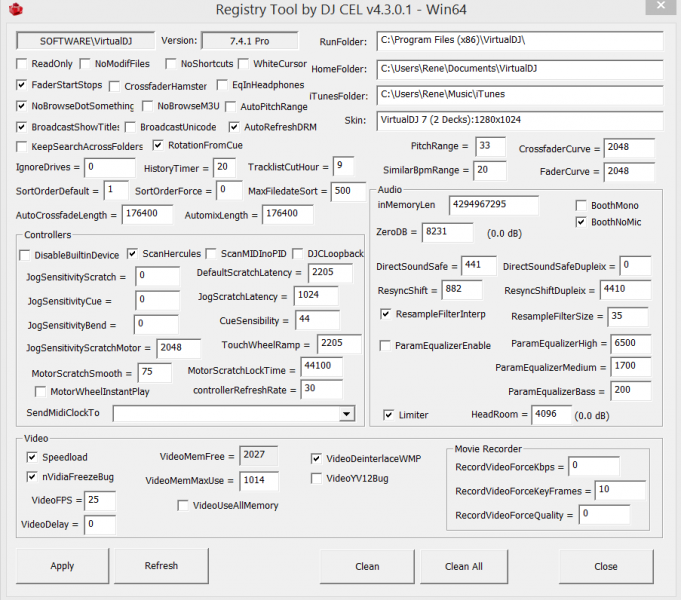Uncheck Speedload in Video section
This screenshot has height=600, width=681.
click(32, 457)
